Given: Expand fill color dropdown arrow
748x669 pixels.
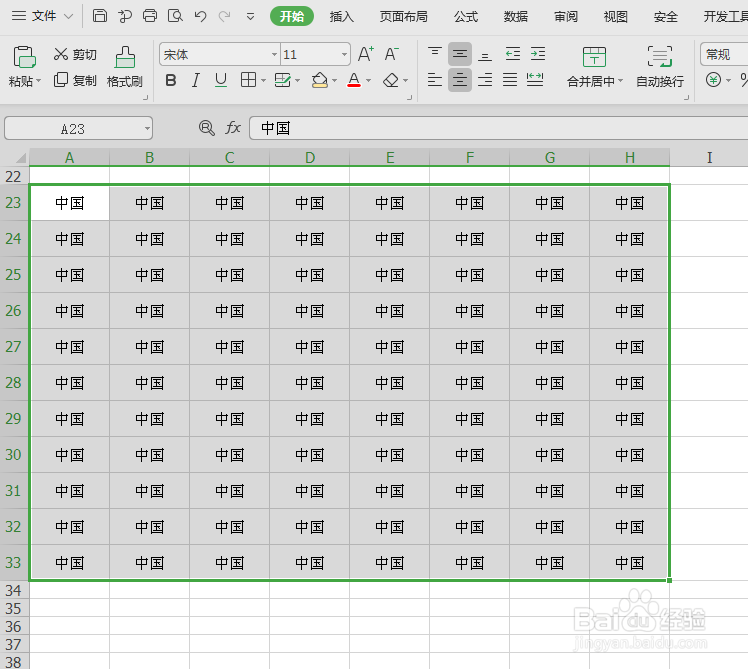Looking at the screenshot, I should 334,80.
